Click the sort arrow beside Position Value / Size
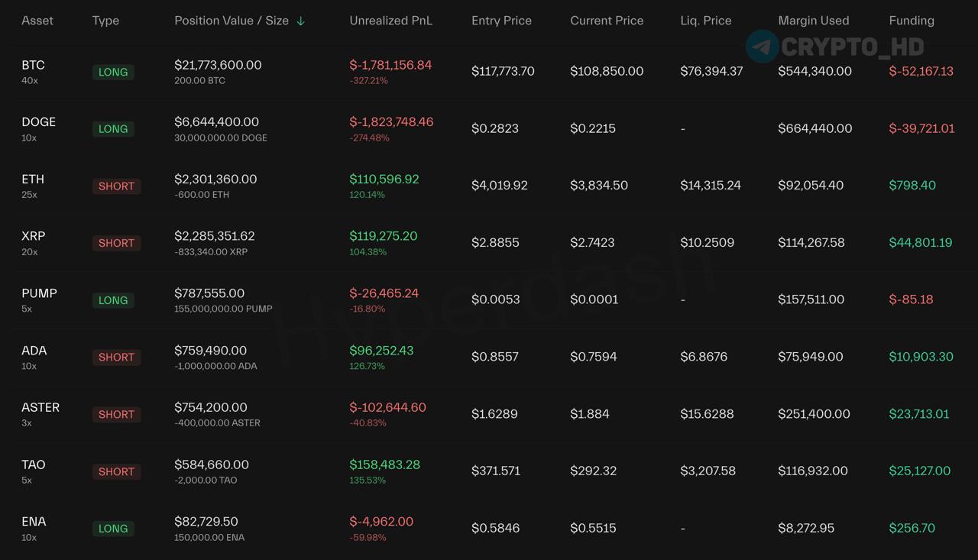This screenshot has height=560, width=978. [x=300, y=21]
